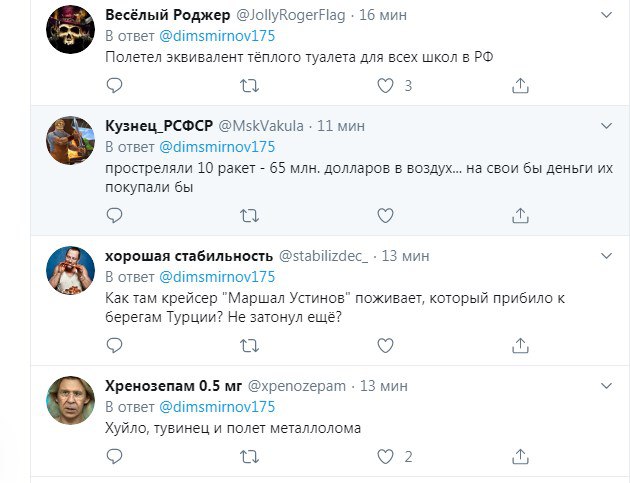The height and width of the screenshot is (483, 630).
Task: Like the Хренозепам 0.5 мг tweet
Action: 384,457
